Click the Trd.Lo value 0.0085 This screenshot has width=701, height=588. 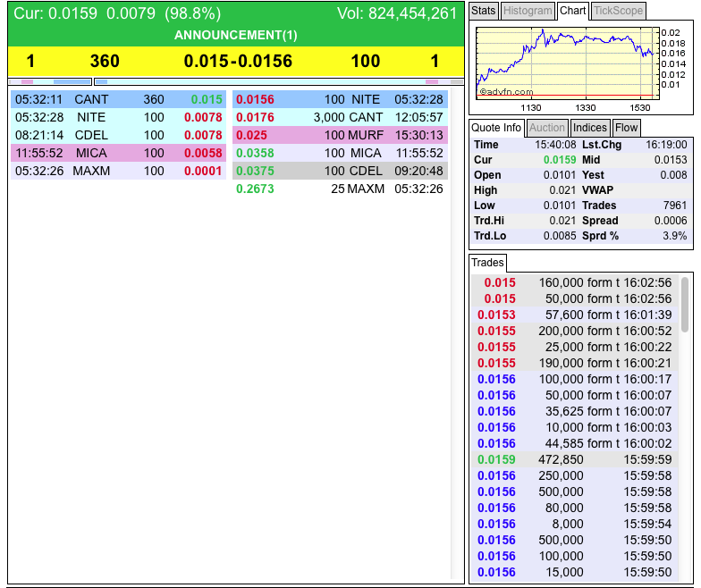(x=560, y=236)
